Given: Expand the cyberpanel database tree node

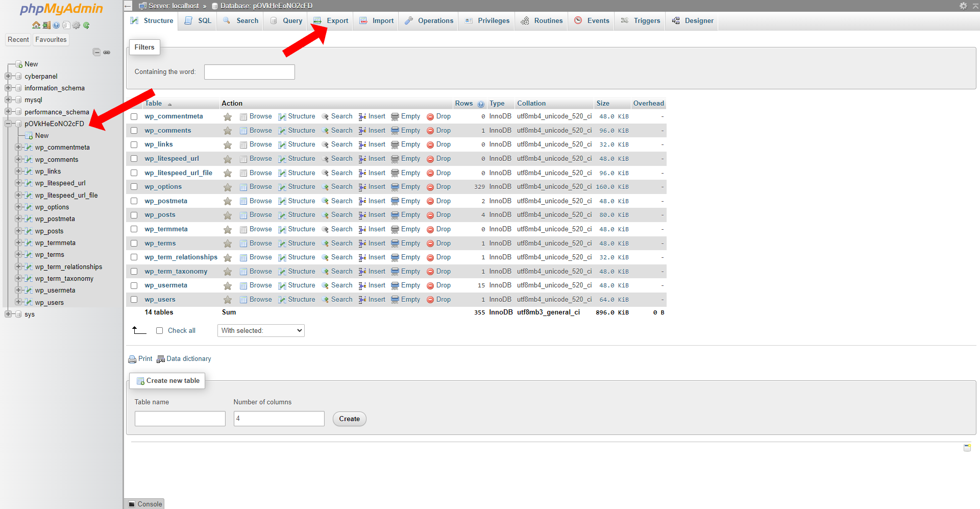Looking at the screenshot, I should 8,76.
